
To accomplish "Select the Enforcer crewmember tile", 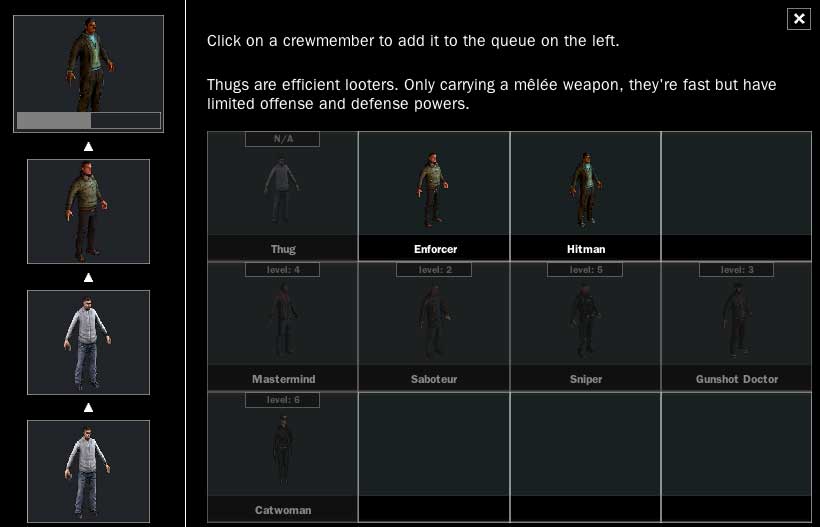I will coord(434,196).
